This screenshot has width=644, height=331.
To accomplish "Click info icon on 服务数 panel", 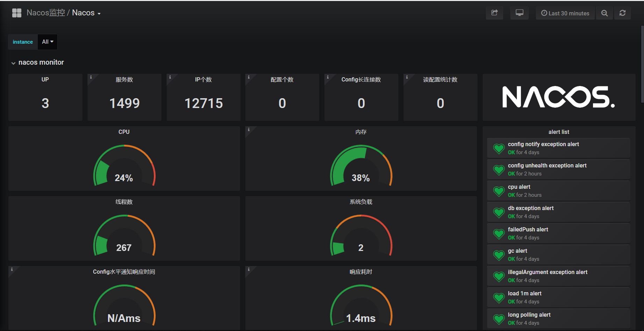I will 91,77.
